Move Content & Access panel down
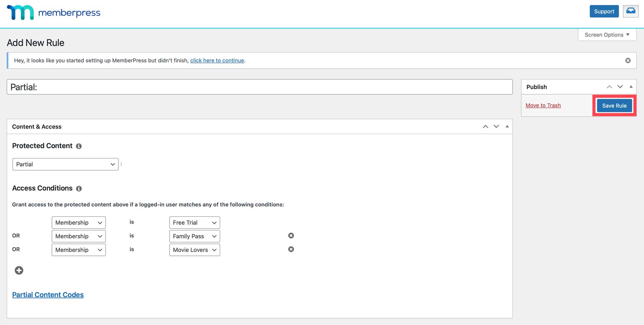644x325 pixels. 496,126
